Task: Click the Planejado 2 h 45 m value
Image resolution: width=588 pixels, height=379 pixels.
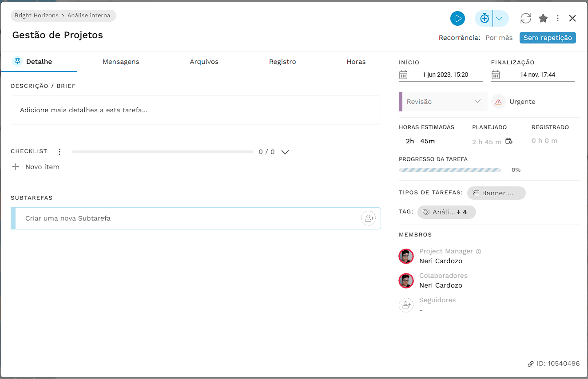Action: (487, 142)
